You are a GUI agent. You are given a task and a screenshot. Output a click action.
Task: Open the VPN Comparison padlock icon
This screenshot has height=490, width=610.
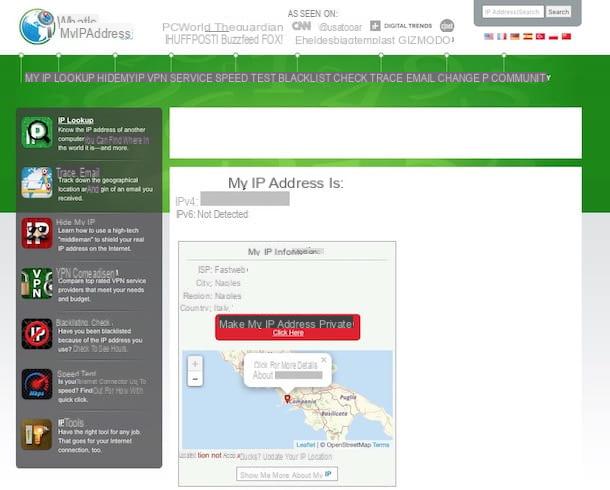pyautogui.click(x=37, y=284)
